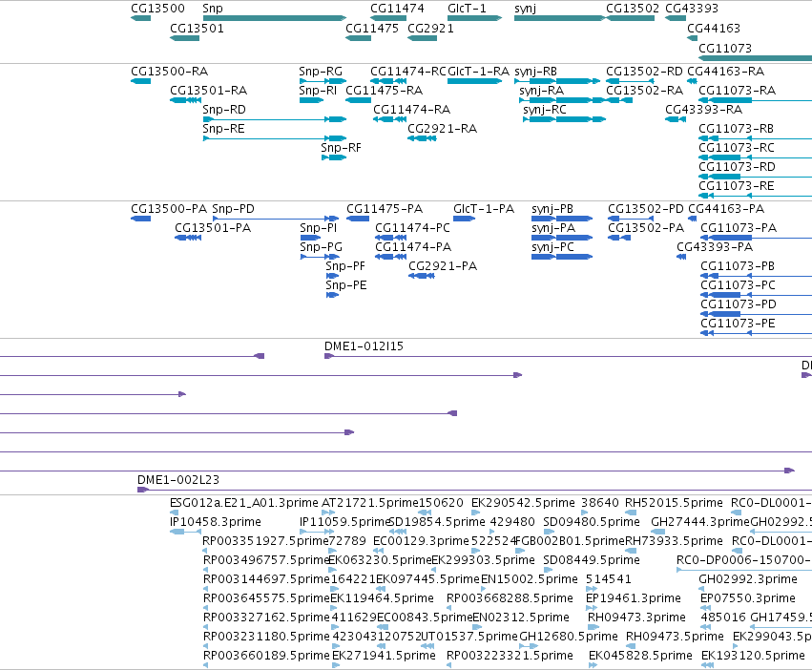Screen dimensions: 812x670
Task: Select protein CG11073-PD
Action: 756,314
